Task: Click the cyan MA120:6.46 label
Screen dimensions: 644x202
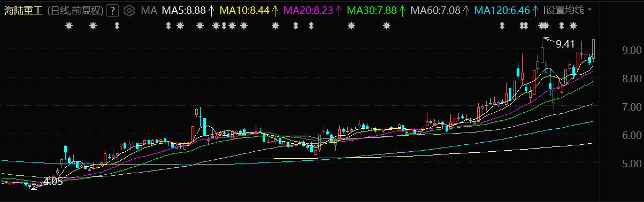Action: [x=502, y=10]
